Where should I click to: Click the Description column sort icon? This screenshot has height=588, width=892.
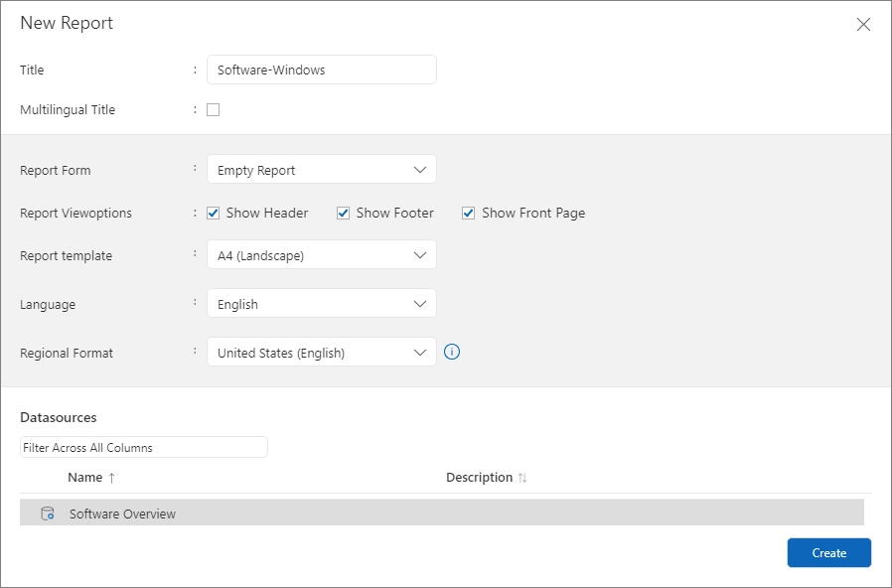tap(522, 478)
